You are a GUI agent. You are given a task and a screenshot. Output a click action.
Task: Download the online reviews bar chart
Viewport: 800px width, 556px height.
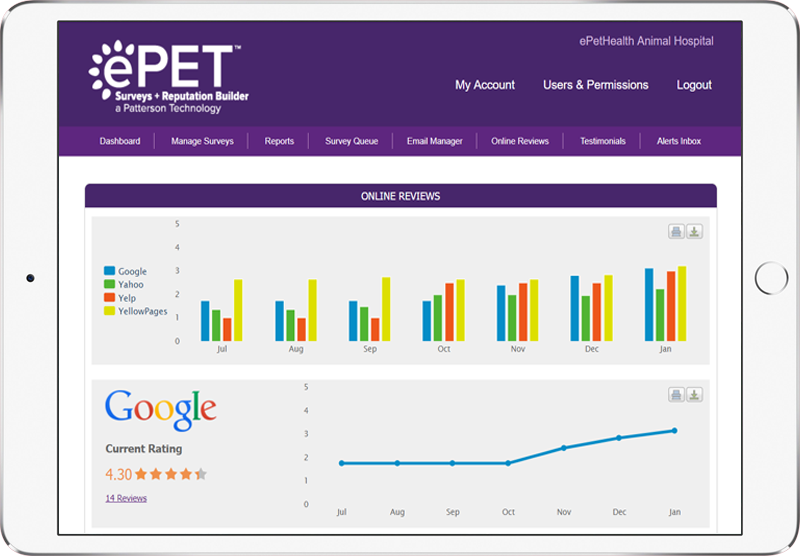click(x=694, y=232)
